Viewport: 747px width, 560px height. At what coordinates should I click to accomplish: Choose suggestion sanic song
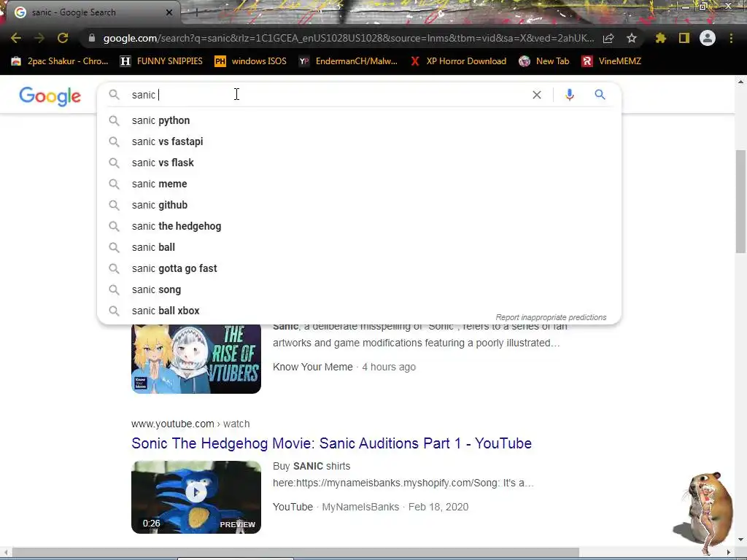click(x=359, y=289)
